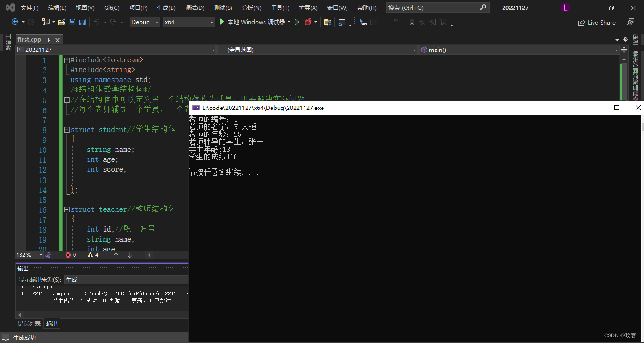Viewport: 644px width, 343px height.
Task: Open the 生成(B) build menu
Action: [x=166, y=8]
